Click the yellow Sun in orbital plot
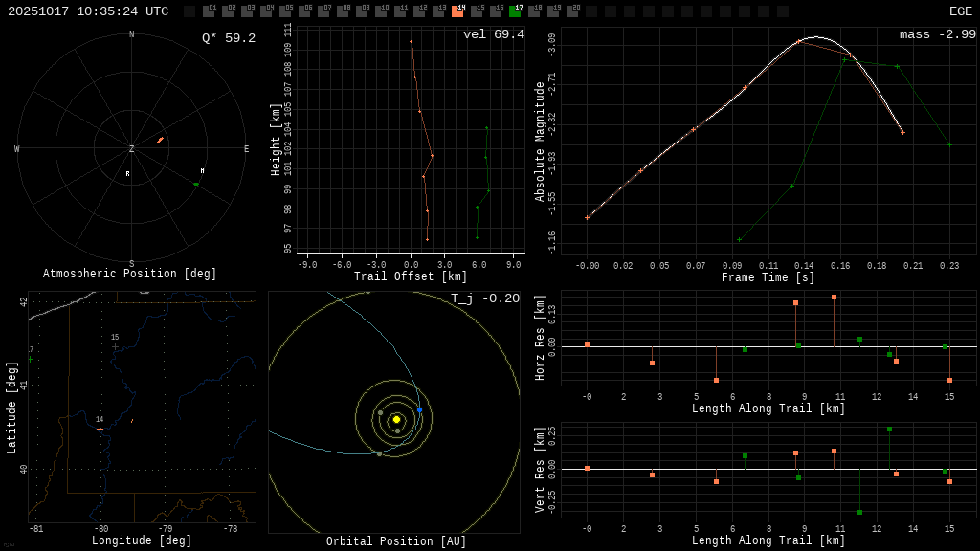Screen dimensions: 980x551 tap(396, 419)
